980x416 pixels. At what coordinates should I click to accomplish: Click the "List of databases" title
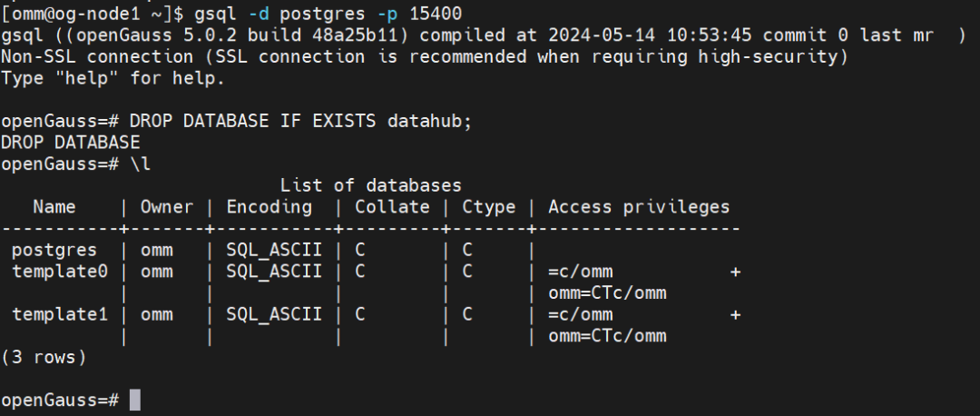pyautogui.click(x=370, y=185)
